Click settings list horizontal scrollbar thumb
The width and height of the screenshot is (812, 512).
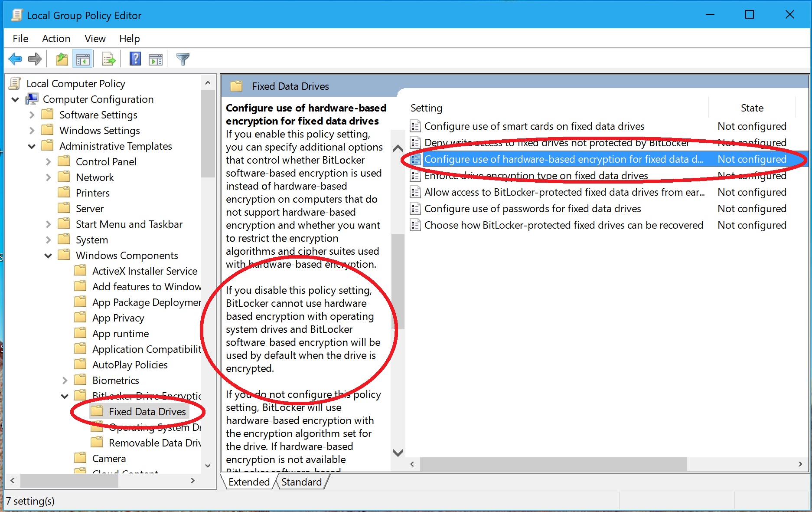(554, 464)
